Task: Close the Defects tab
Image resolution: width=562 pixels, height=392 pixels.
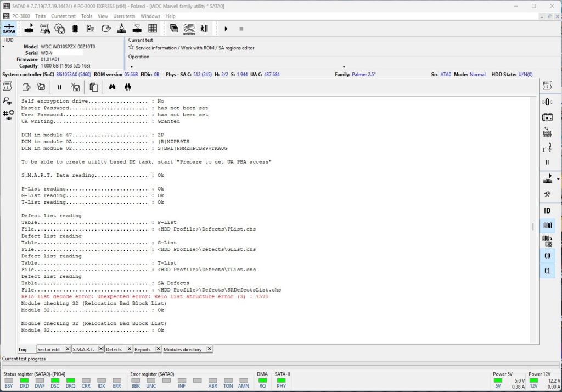Action: pyautogui.click(x=130, y=349)
